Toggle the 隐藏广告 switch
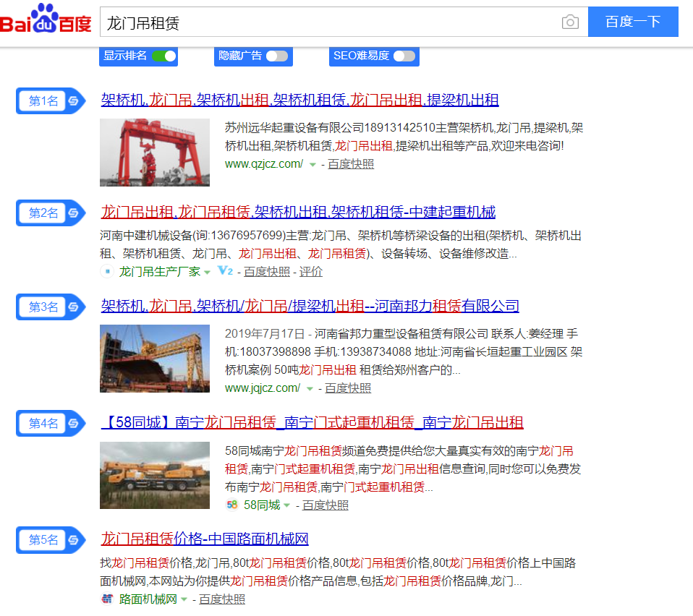Viewport: 693px width, 616px height. (277, 56)
